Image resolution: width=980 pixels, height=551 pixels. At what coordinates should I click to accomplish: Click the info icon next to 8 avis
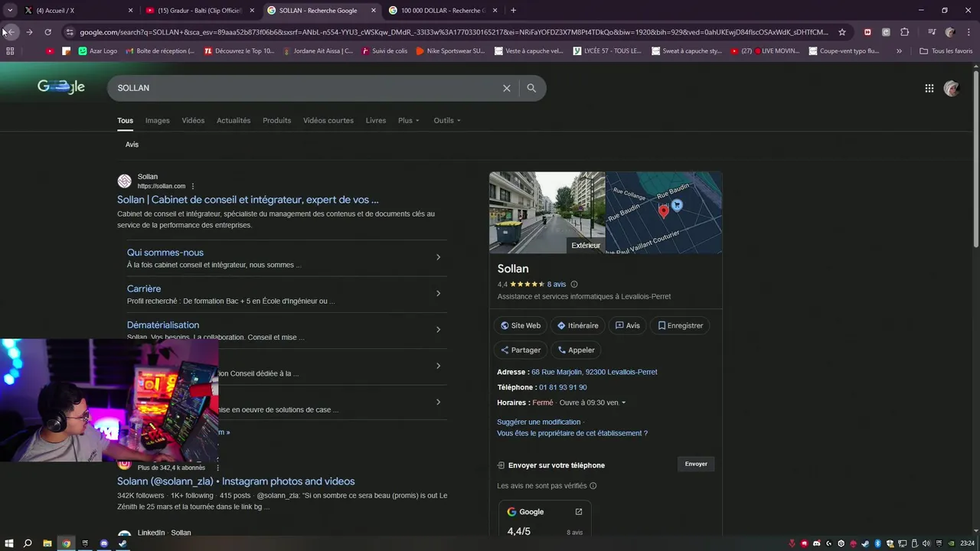point(574,285)
